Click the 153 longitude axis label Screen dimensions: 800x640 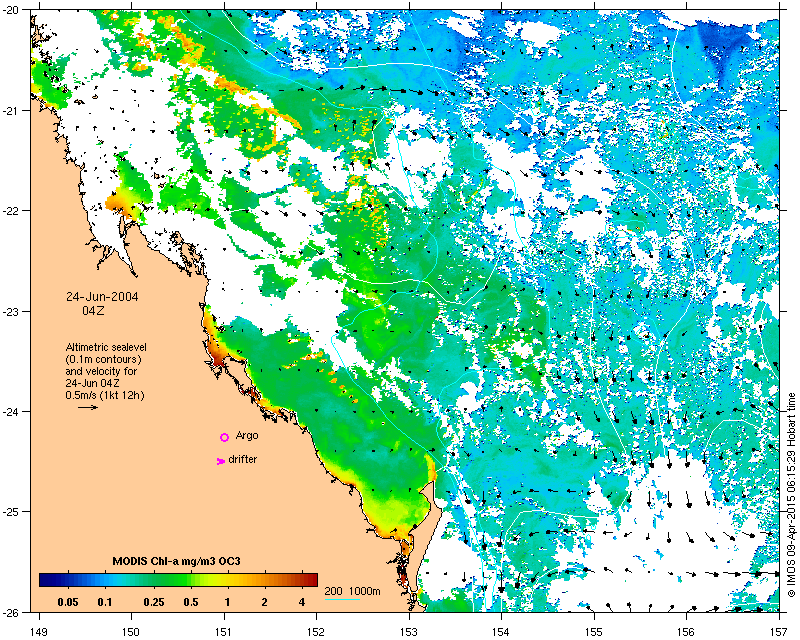(x=409, y=632)
